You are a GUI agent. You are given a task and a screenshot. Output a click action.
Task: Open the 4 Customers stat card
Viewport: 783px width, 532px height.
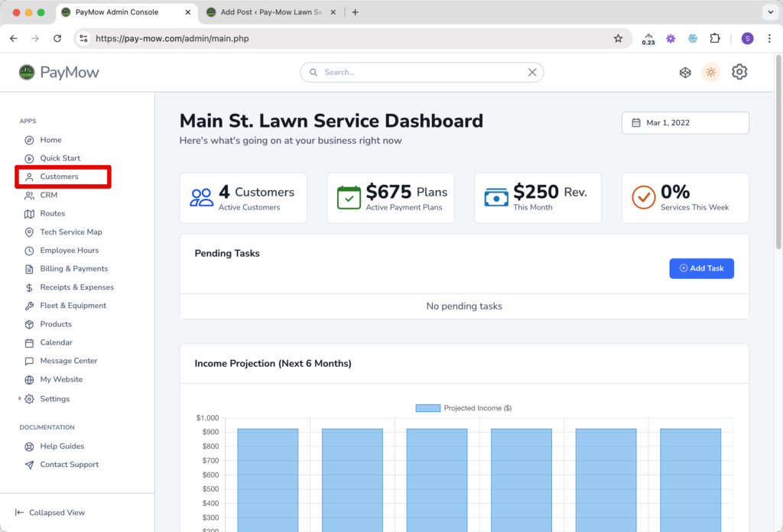click(x=243, y=198)
